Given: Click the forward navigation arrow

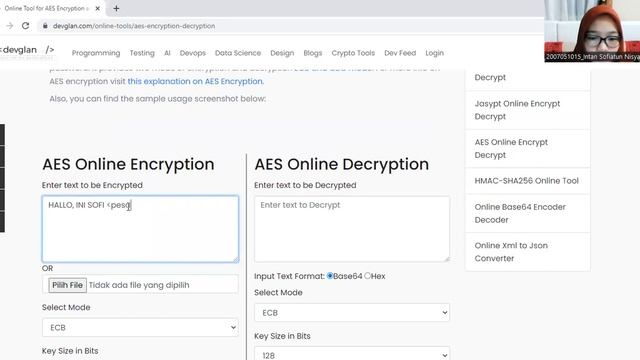Looking at the screenshot, I should click(10, 26).
